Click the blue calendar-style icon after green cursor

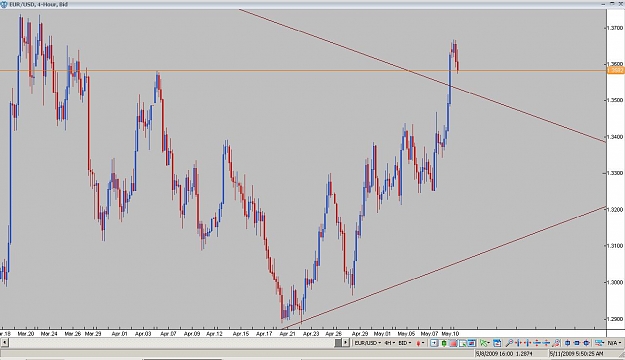[497, 343]
